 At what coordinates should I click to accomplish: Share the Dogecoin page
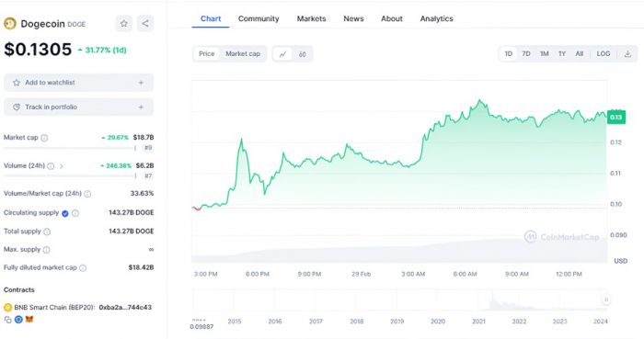click(x=145, y=23)
